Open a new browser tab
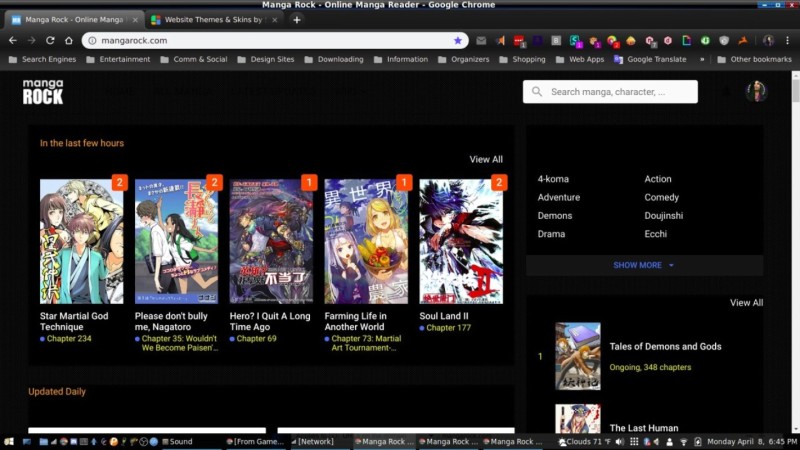This screenshot has height=450, width=800. click(296, 20)
